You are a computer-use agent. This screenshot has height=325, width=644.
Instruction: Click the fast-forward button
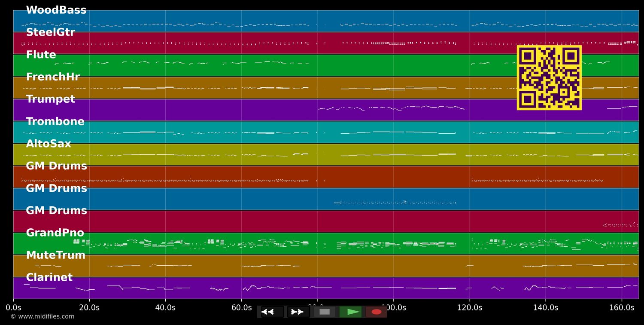pos(298,312)
